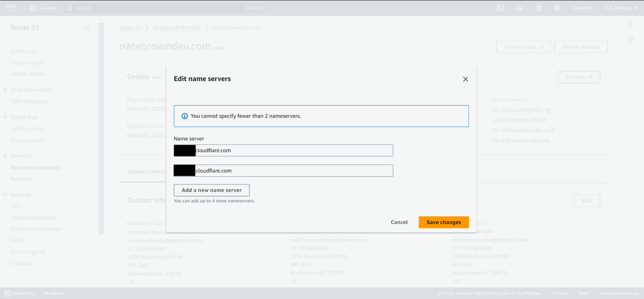Open Traffic policies
644x299 pixels.
point(28,129)
